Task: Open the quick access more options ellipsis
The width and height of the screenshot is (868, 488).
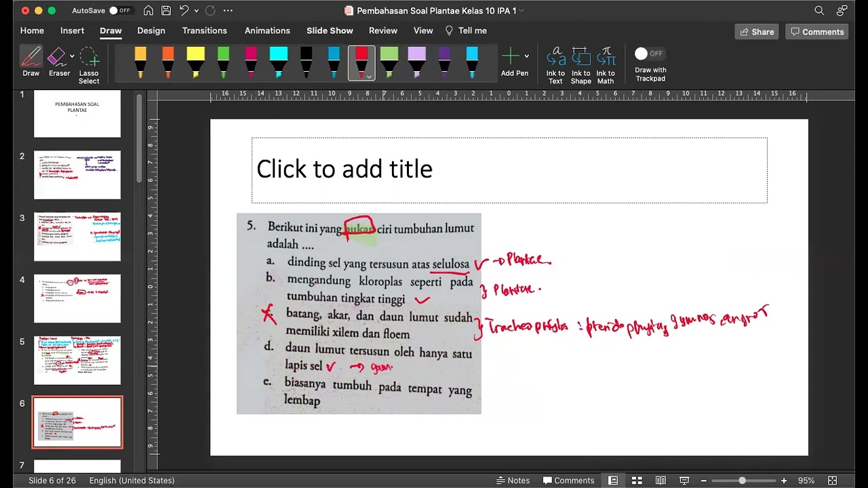Action: coord(228,11)
